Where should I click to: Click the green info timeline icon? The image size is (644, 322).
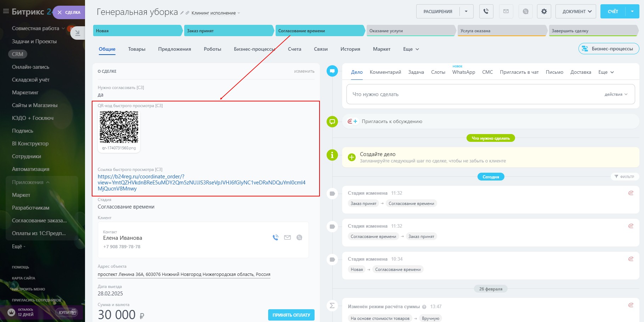[332, 155]
